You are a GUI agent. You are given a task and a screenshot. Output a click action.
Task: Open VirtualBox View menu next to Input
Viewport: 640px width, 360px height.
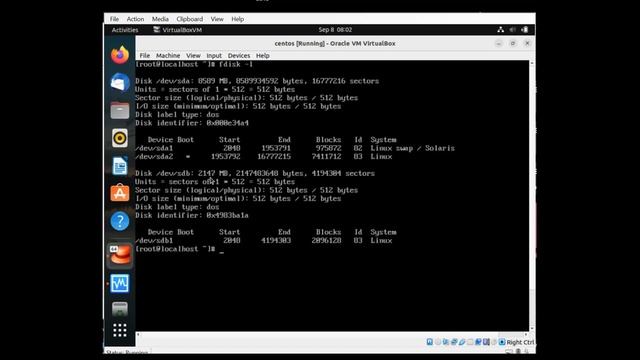coord(193,56)
